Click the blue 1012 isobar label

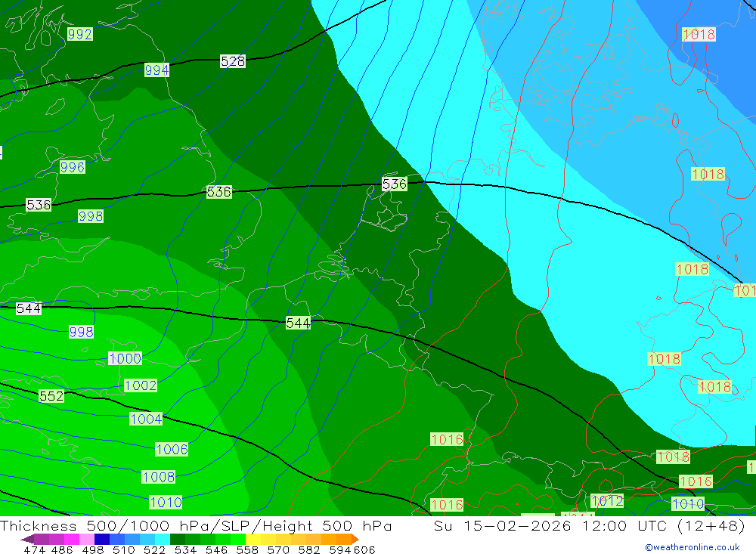pos(607,500)
